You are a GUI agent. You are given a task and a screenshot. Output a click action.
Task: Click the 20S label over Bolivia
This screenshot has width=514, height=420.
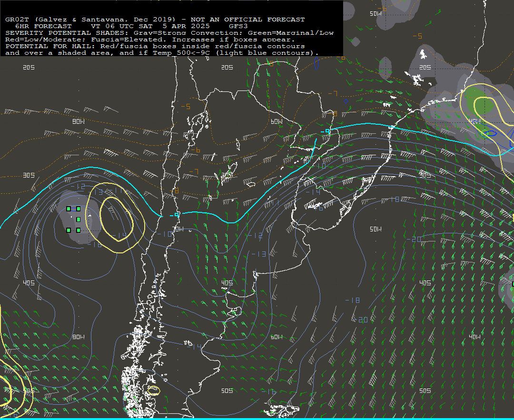click(227, 67)
